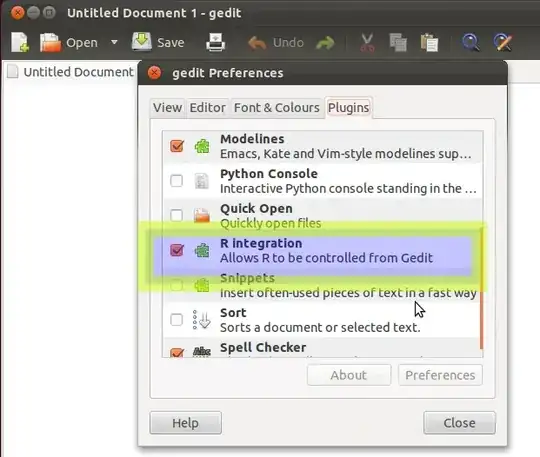Click the Copy icon in toolbar
Viewport: 540px width, 457px height.
click(x=398, y=42)
